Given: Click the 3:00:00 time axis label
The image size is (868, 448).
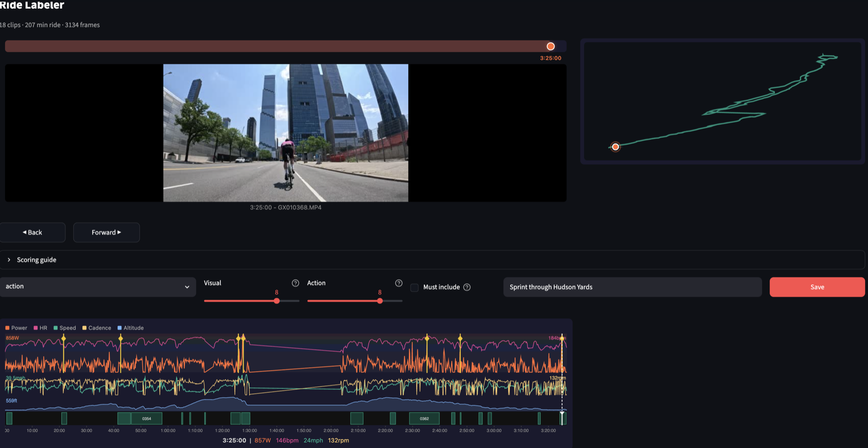Looking at the screenshot, I should pos(494,431).
